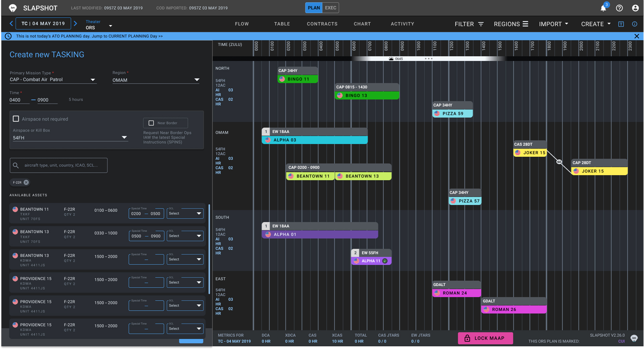
Task: Jump to CURRENT PLANNING Day link
Action: pyautogui.click(x=127, y=36)
